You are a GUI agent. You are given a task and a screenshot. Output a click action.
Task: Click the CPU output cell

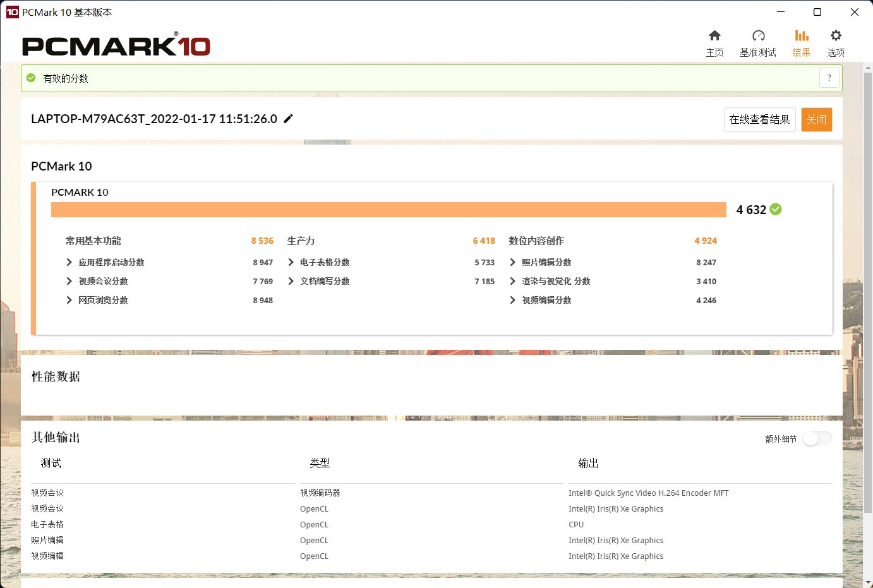[576, 524]
